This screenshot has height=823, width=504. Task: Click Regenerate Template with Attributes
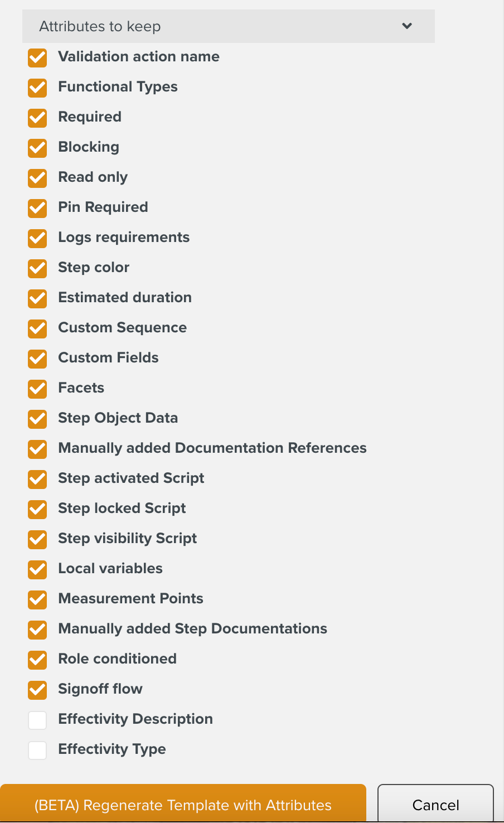point(183,805)
